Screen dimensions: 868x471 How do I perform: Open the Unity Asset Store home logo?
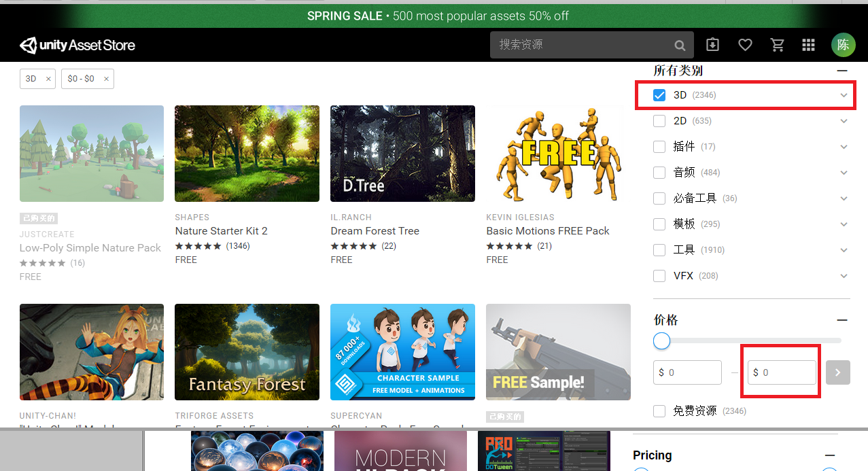(77, 46)
